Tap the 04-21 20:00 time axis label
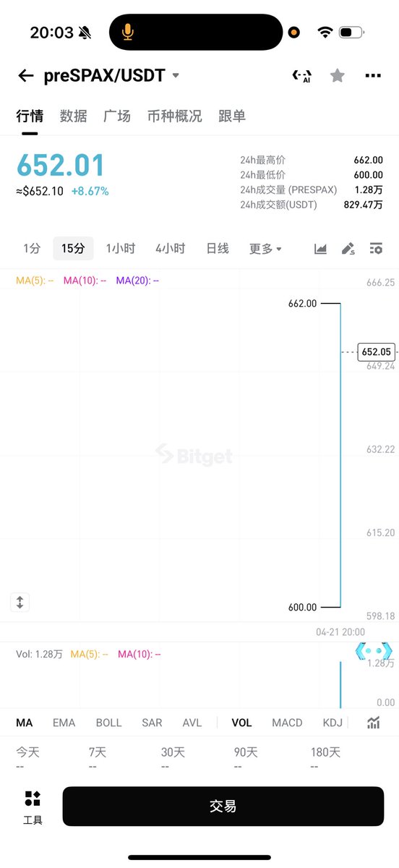 pos(340,631)
